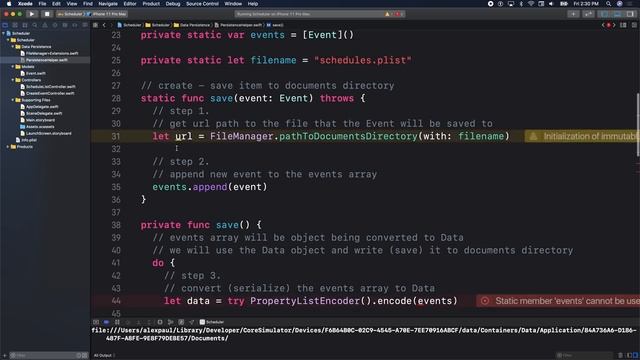
Task: Run the Scheduler project with Play button
Action: pos(32,14)
